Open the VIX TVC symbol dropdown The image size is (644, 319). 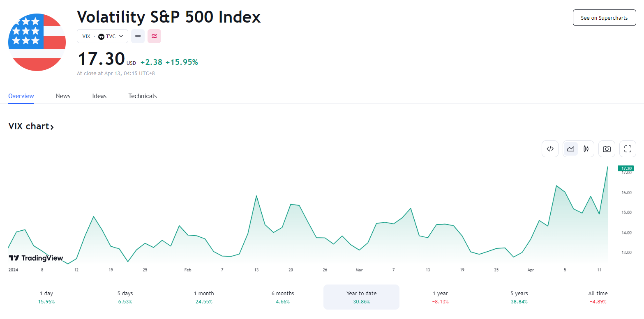click(x=102, y=36)
